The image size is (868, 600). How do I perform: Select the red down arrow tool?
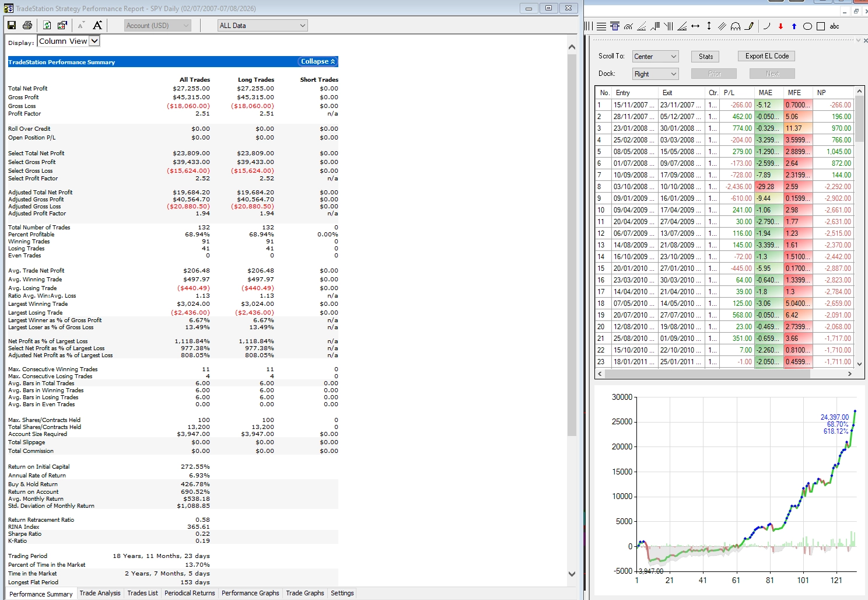point(780,26)
